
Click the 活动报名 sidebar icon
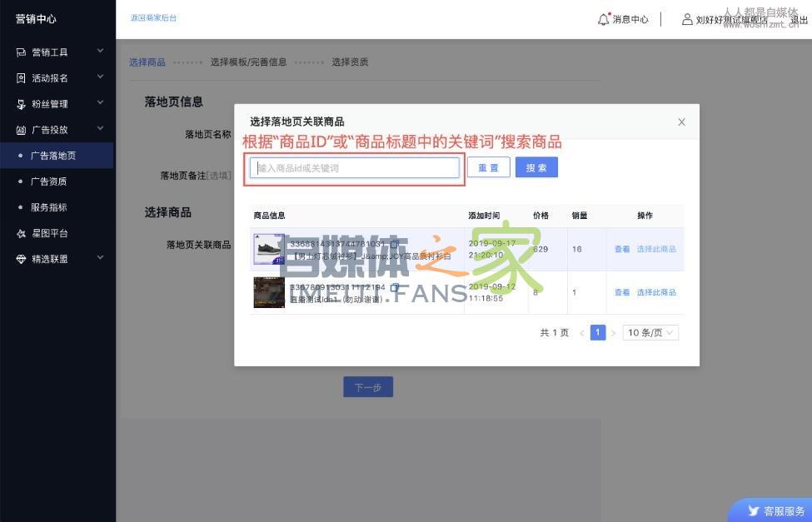pyautogui.click(x=22, y=78)
